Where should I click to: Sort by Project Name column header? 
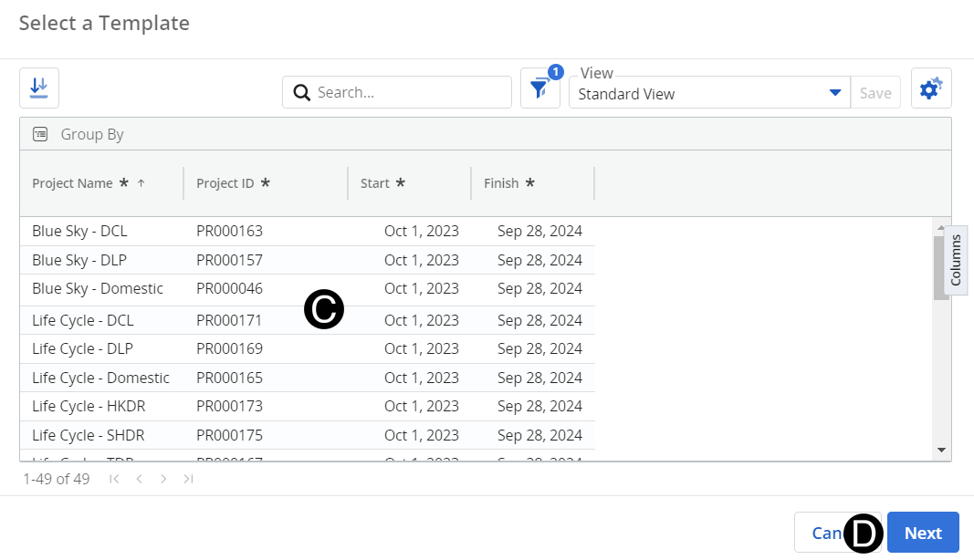pos(73,183)
